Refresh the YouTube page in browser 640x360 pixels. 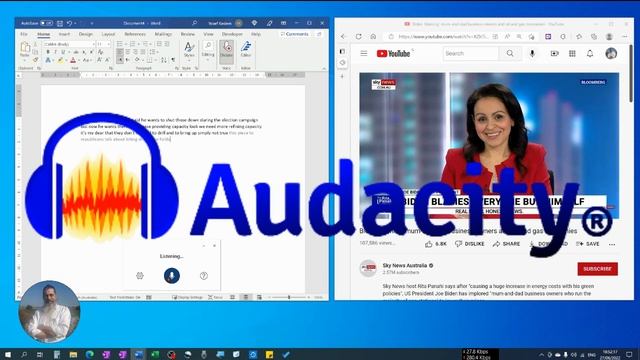click(358, 36)
